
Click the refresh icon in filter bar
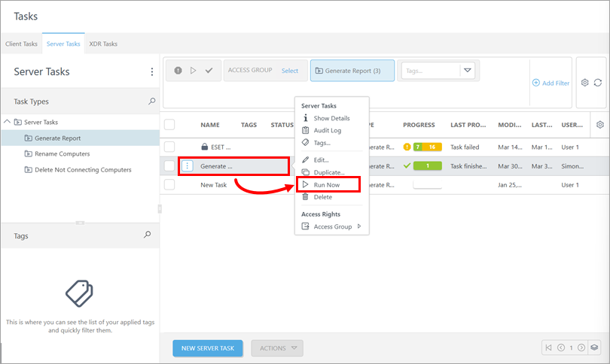[x=598, y=83]
